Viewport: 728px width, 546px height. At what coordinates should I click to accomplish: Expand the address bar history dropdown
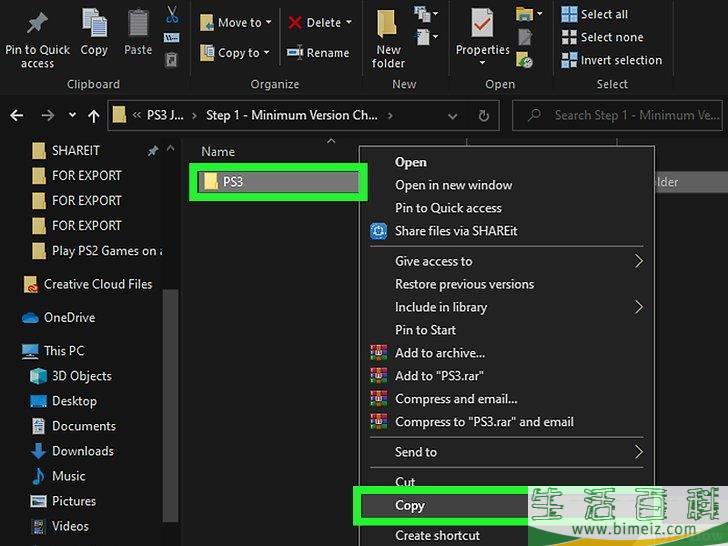[453, 116]
